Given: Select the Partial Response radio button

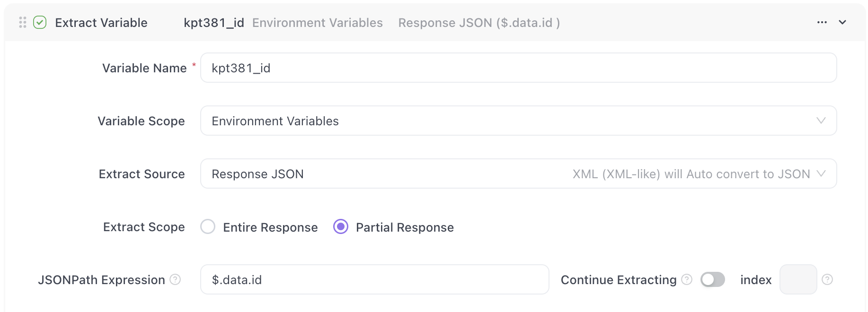Looking at the screenshot, I should [x=341, y=227].
